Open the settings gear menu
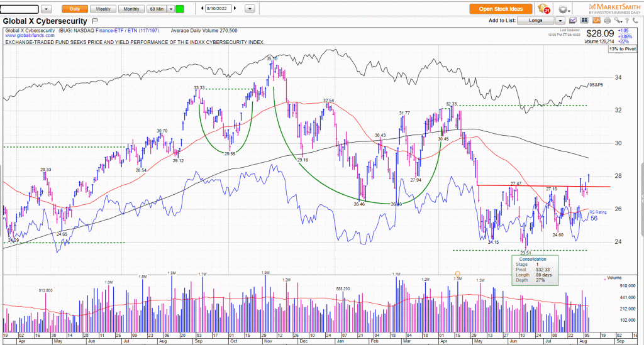 tap(563, 9)
